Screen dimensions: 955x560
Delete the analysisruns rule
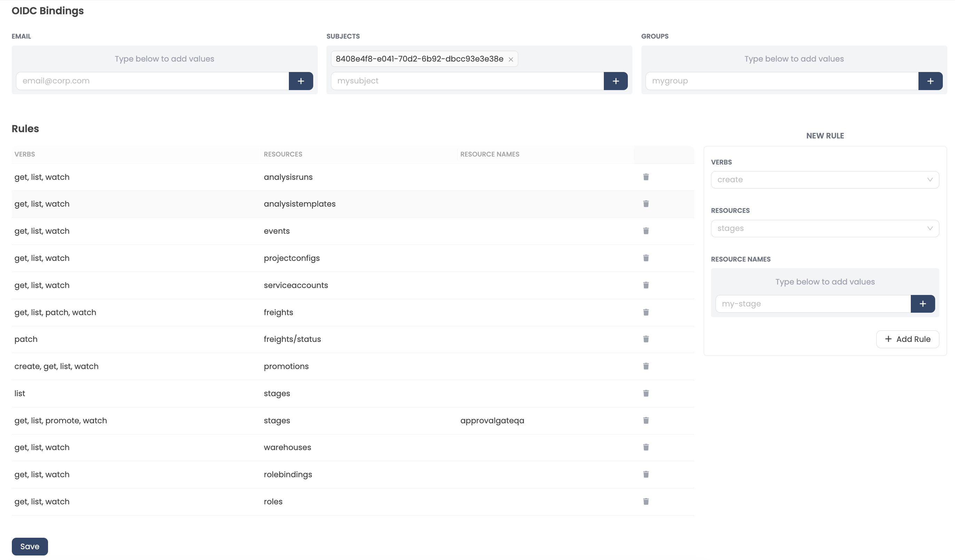(646, 177)
